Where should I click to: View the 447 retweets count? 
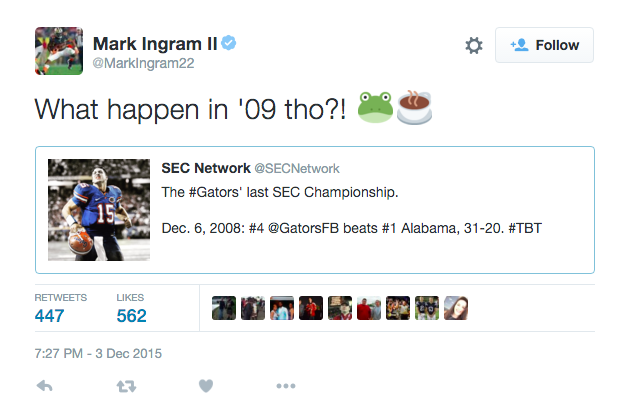tap(49, 316)
